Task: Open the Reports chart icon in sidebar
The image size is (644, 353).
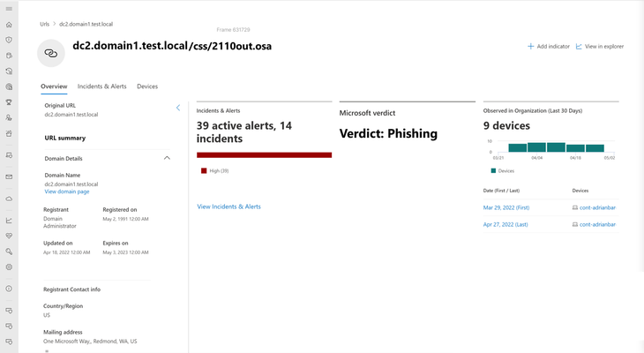Action: pyautogui.click(x=9, y=221)
